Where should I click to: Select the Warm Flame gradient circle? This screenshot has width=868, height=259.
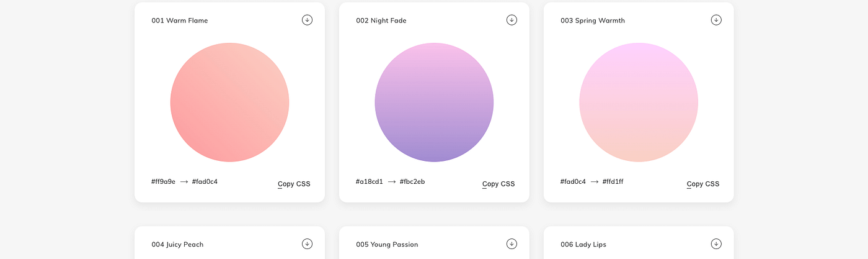[229, 102]
